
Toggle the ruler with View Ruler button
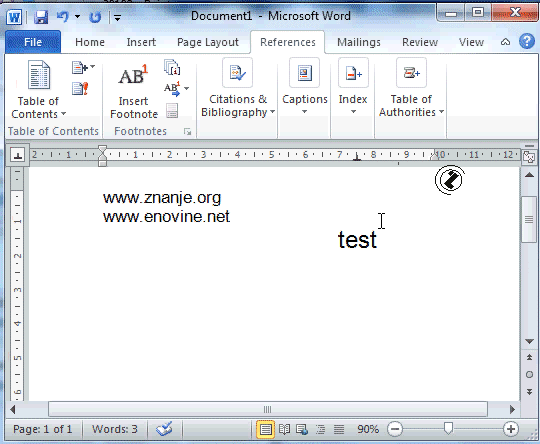pyautogui.click(x=529, y=157)
